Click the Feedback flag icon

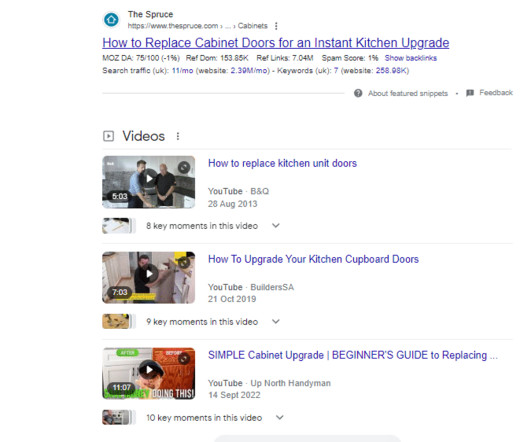coord(470,93)
